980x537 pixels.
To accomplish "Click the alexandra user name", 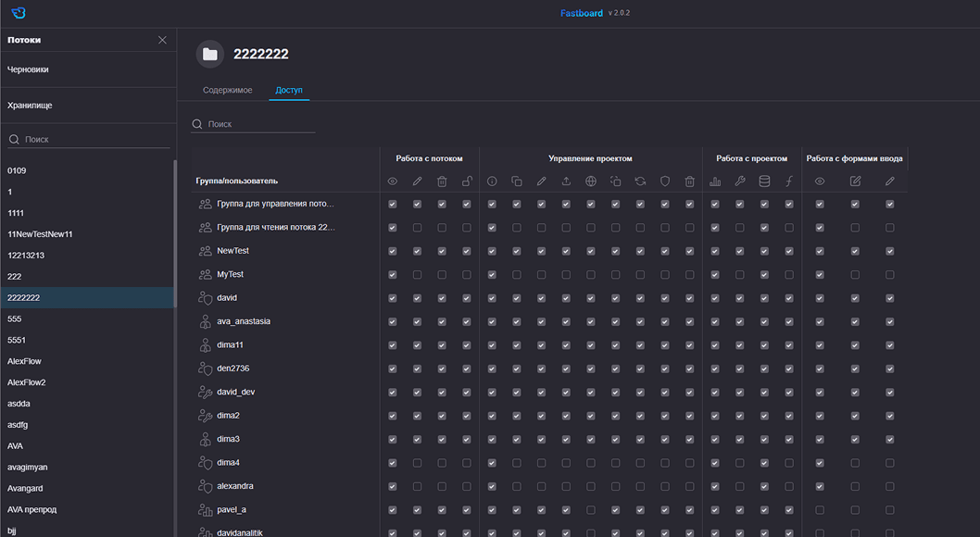I will coord(235,486).
